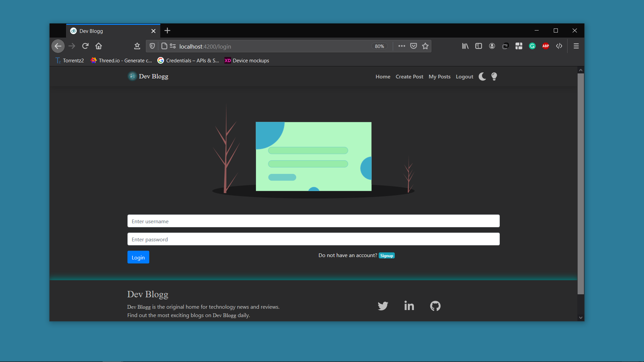Show site information page icon
Viewport: 644px width, 362px height.
pos(164,46)
